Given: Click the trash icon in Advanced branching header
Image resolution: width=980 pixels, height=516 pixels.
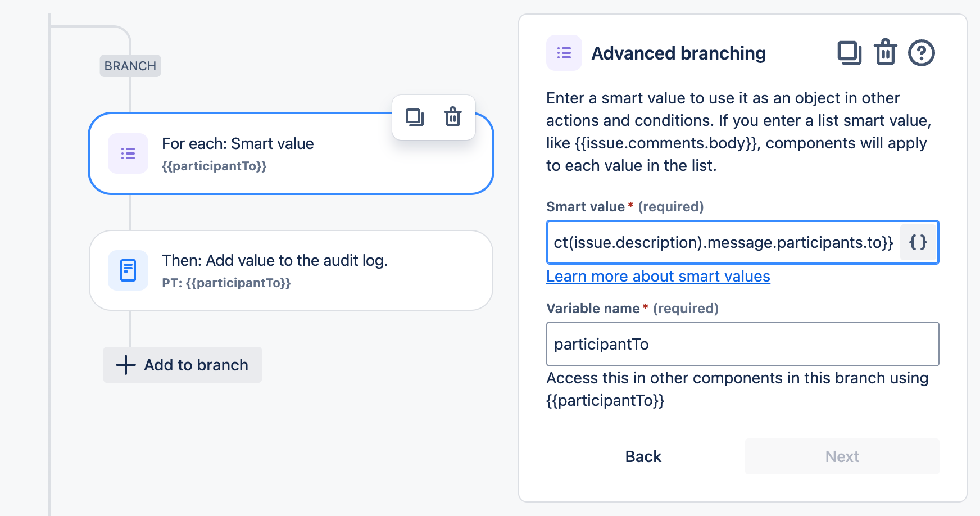Looking at the screenshot, I should coord(886,52).
